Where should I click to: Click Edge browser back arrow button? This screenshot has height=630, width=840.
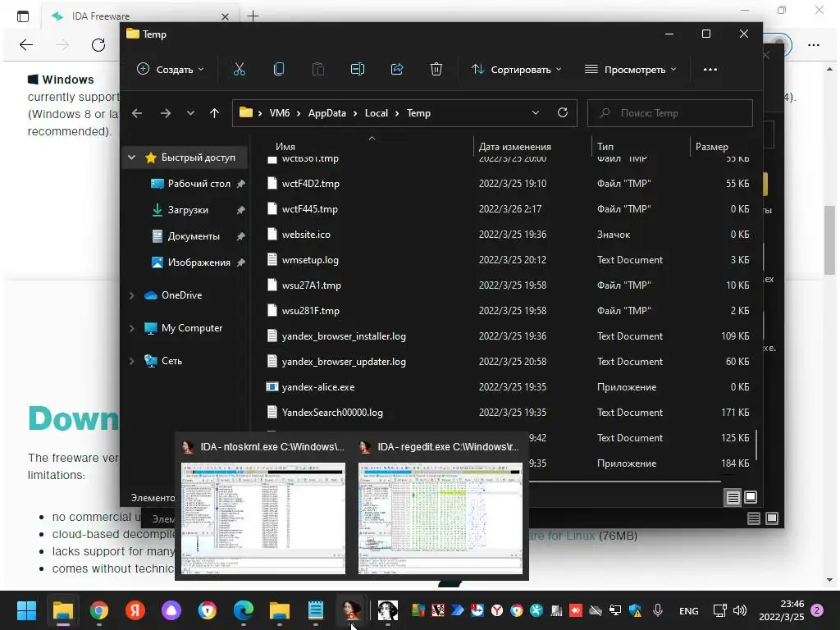coord(26,45)
